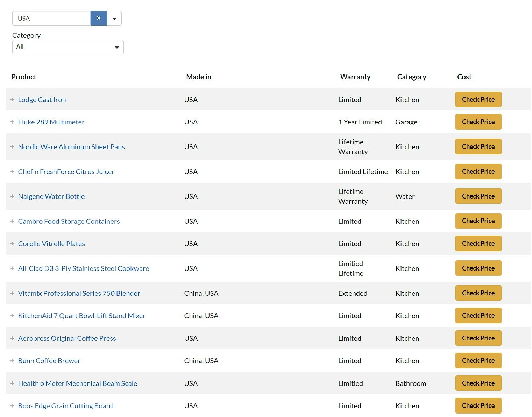The image size is (532, 417).
Task: Open Health o Meter Mechanical Beam Scale link
Action: coord(78,383)
